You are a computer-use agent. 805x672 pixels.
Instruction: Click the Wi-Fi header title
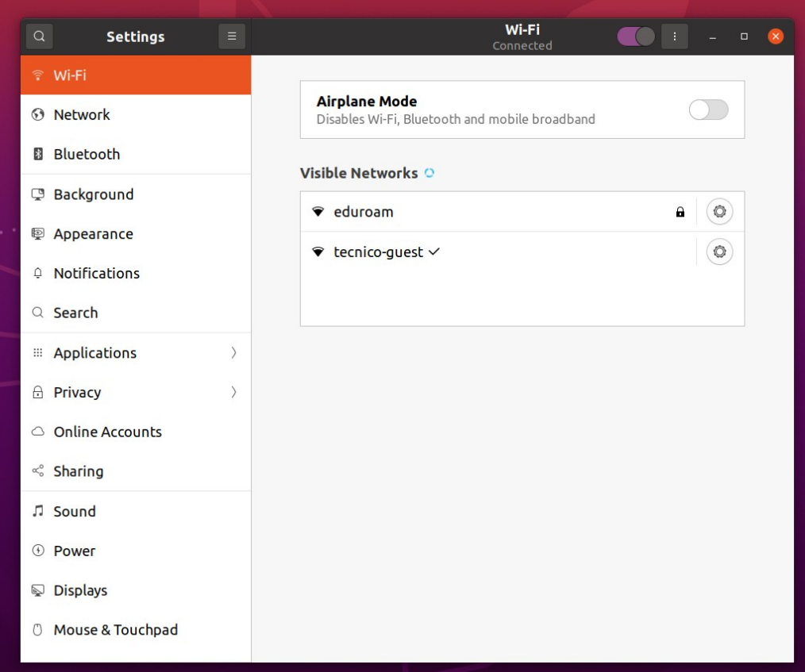click(x=522, y=30)
